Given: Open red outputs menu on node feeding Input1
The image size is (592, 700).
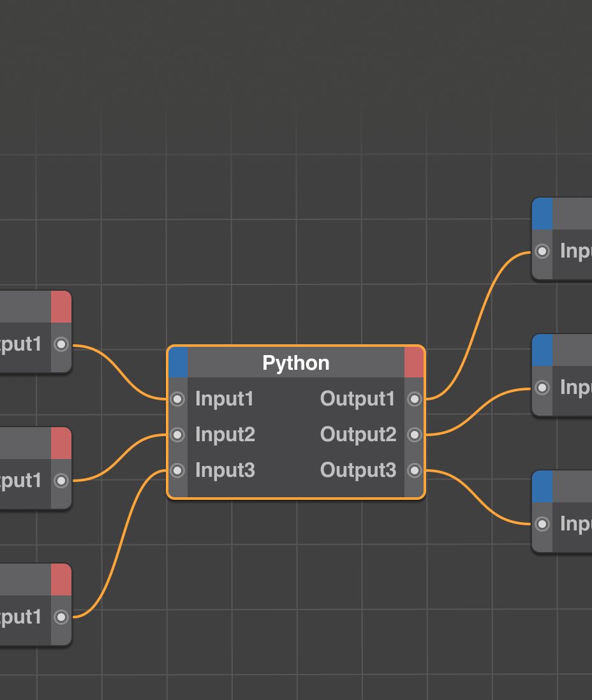Looking at the screenshot, I should click(x=61, y=307).
